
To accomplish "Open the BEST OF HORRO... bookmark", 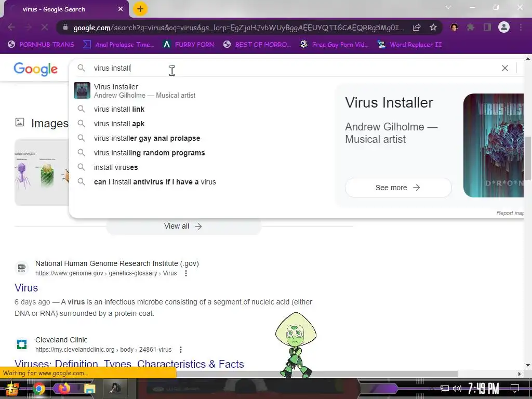I will tap(257, 45).
